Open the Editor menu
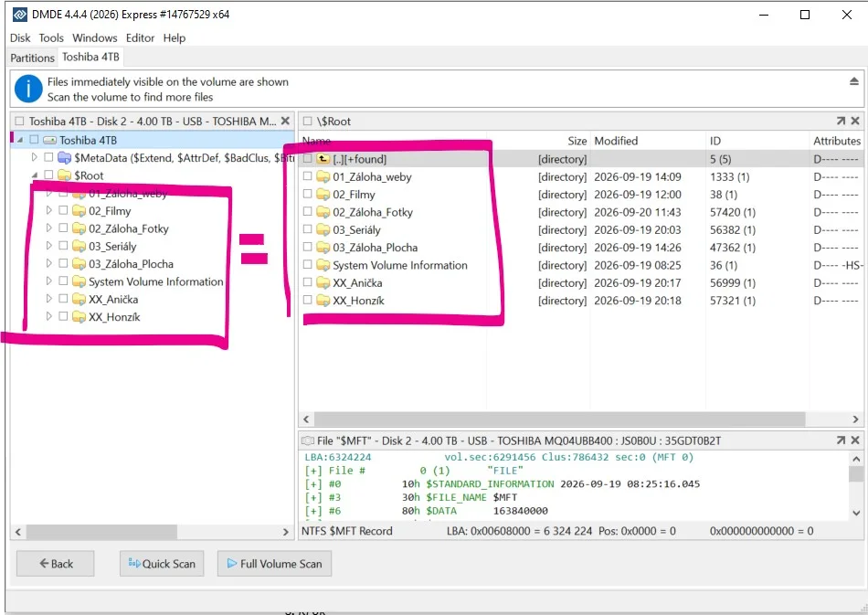868x615 pixels. pyautogui.click(x=140, y=37)
